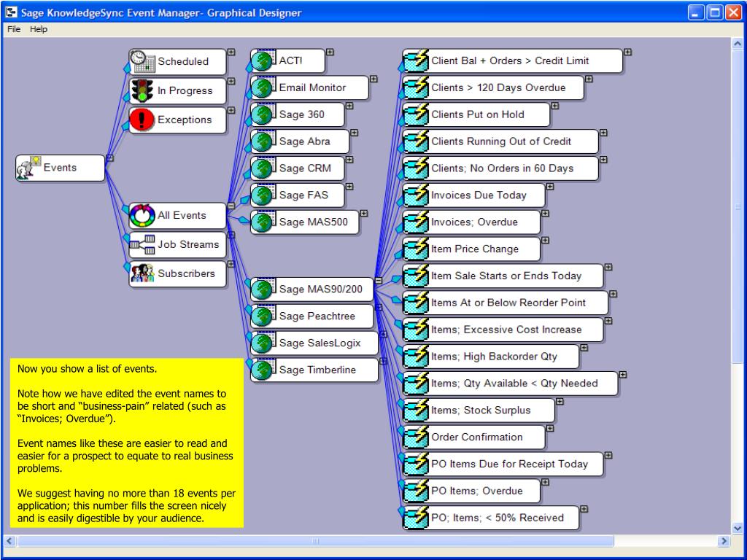This screenshot has height=560, width=747.
Task: Expand the Job Streams node
Action: 231,235
